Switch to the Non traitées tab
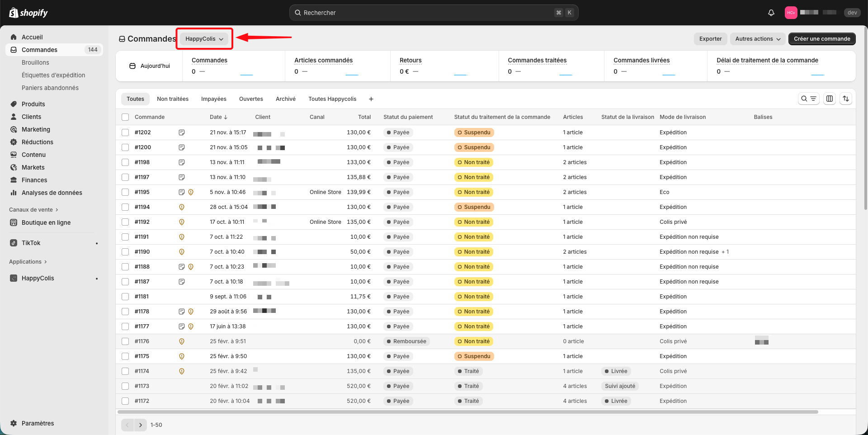868x435 pixels. (x=173, y=99)
